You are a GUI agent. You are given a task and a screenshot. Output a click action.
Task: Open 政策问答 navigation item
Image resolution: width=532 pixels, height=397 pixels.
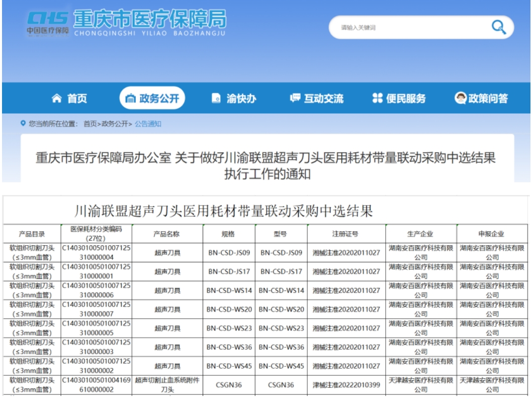click(487, 98)
